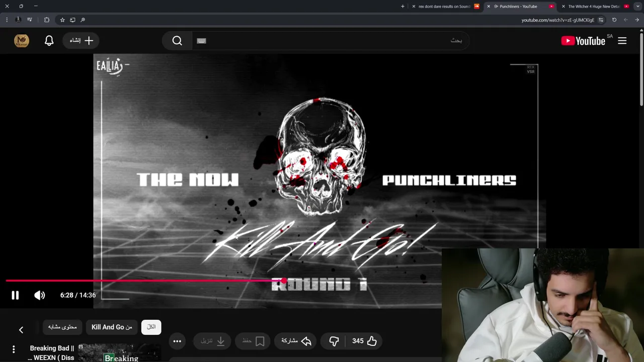Select the محتوى مشابه filter chip
Viewport: 644px width, 362px height.
62,327
